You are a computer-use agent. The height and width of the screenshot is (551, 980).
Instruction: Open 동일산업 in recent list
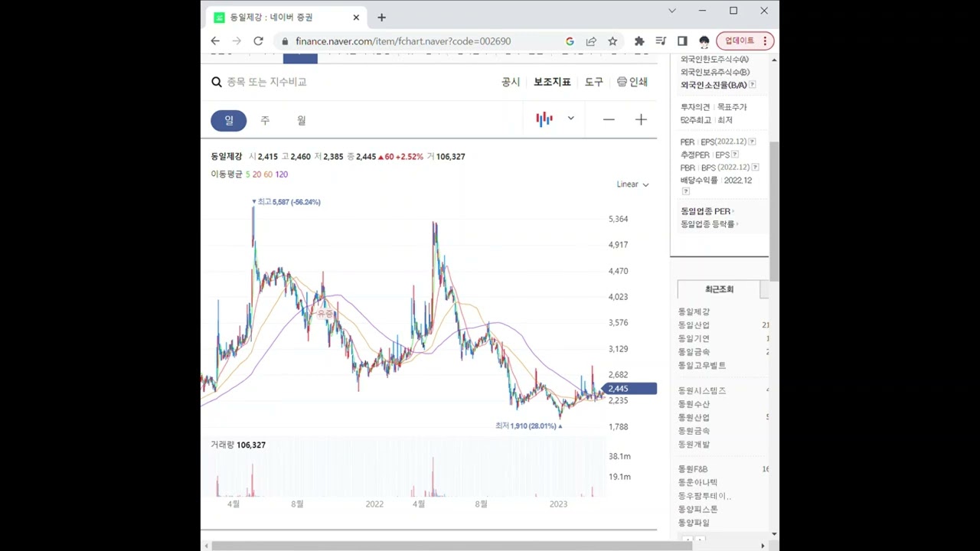(x=694, y=325)
